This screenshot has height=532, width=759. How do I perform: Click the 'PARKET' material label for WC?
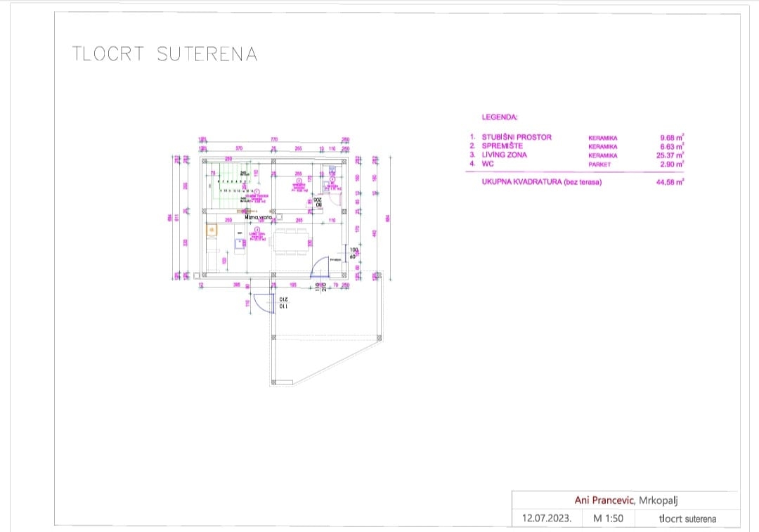coord(599,164)
